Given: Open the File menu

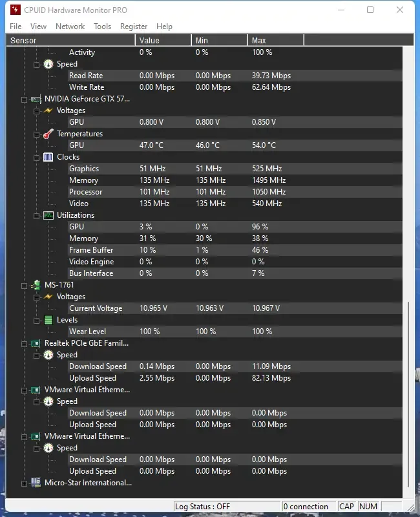Looking at the screenshot, I should [x=16, y=26].
